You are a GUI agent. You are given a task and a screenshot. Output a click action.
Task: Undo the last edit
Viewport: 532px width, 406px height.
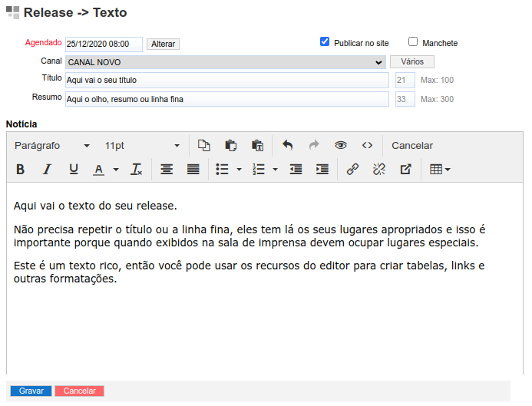point(288,146)
